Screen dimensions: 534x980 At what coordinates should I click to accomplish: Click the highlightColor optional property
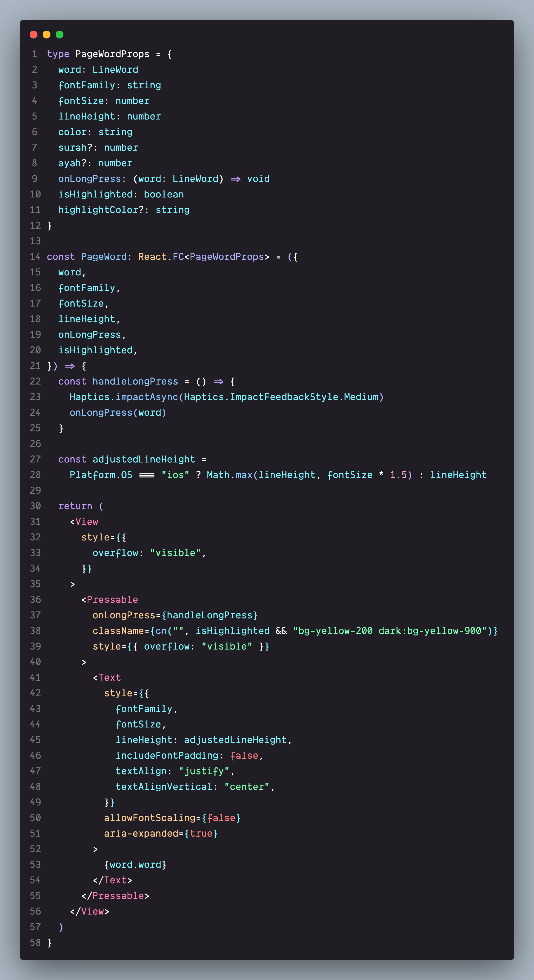[x=100, y=210]
